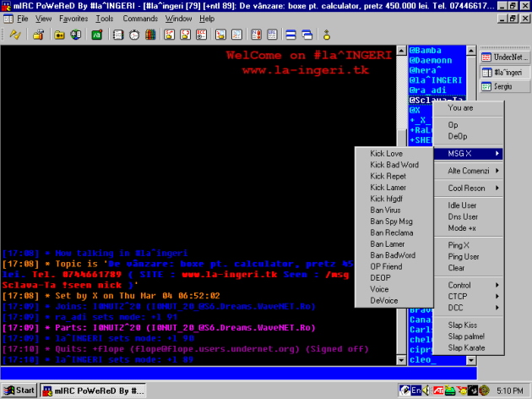Click the DCC Send file icon
Screen dimensions: 532x399
169,35
